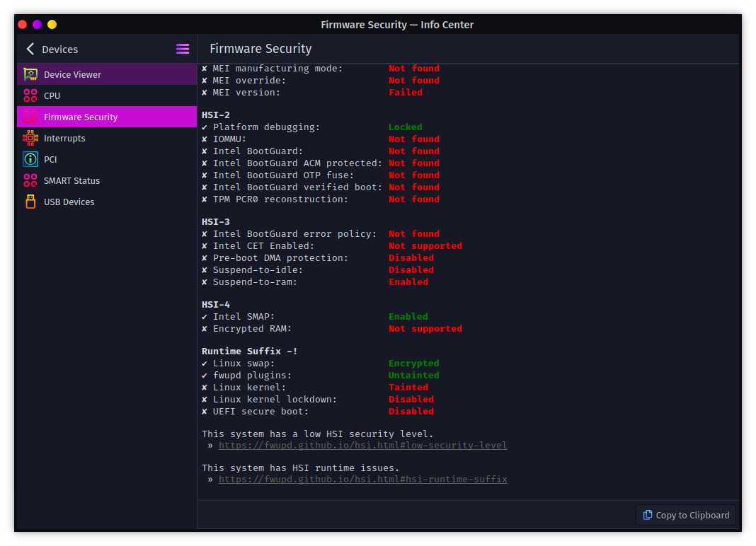756x546 pixels.
Task: Click the Firmware Security sidebar icon
Action: click(30, 117)
